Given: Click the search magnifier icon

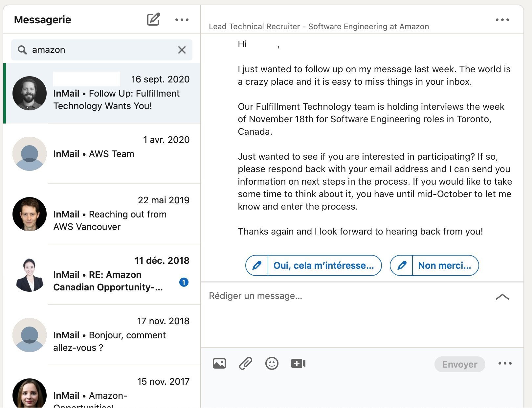Looking at the screenshot, I should (x=22, y=50).
